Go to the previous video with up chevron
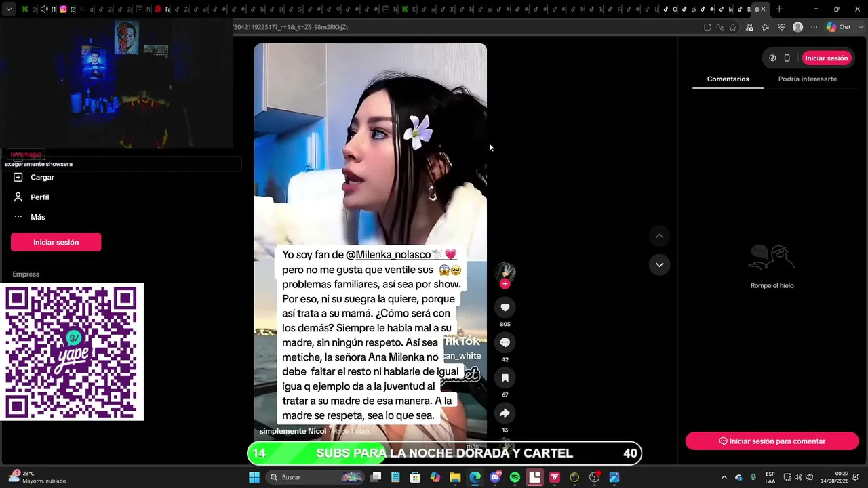The height and width of the screenshot is (488, 868). (659, 236)
